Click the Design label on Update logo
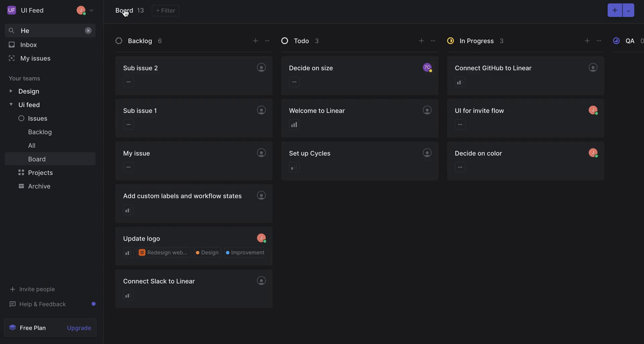Viewport: 644px width, 344px height. tap(207, 252)
